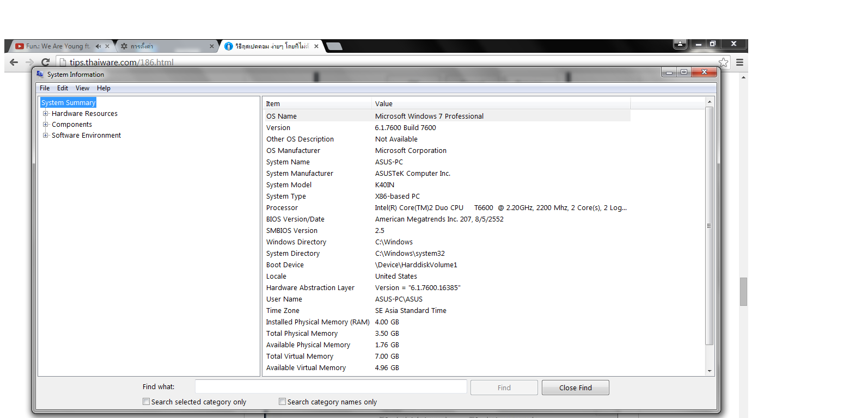Screen dimensions: 868x418
Task: Select the BIOS Version/Date row
Action: [447, 219]
